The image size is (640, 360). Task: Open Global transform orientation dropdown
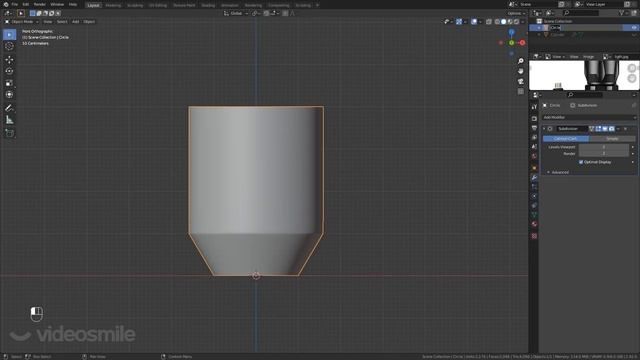(x=236, y=13)
